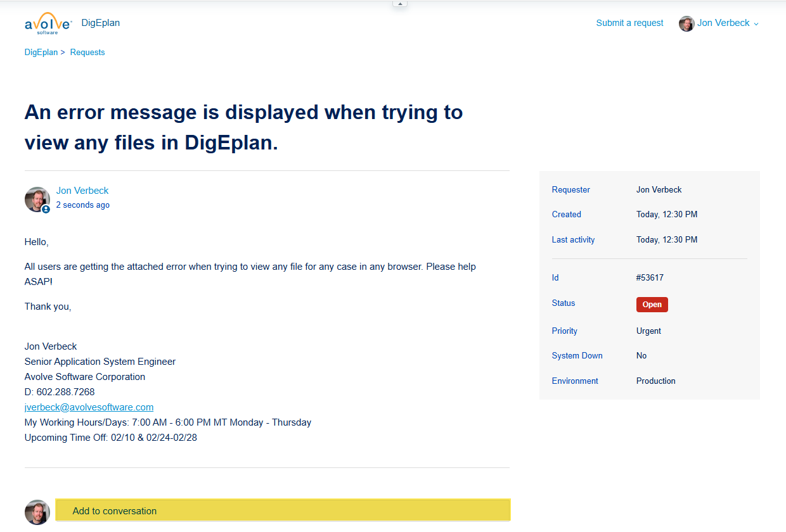Click the request title heading
Image resolution: width=786 pixels, height=532 pixels.
[243, 127]
